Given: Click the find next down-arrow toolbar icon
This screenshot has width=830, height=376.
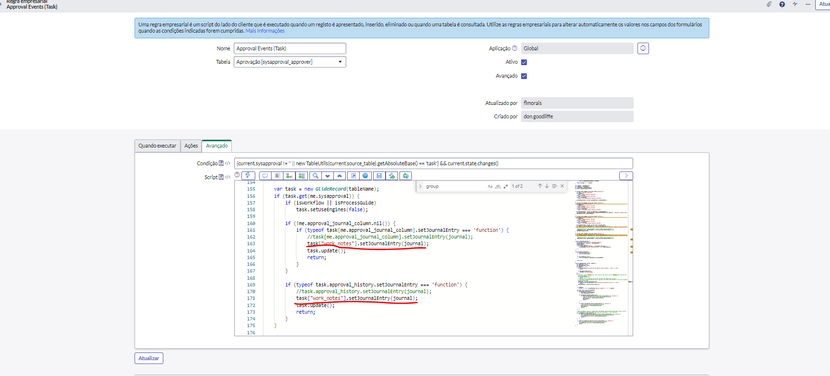Looking at the screenshot, I should (x=327, y=175).
